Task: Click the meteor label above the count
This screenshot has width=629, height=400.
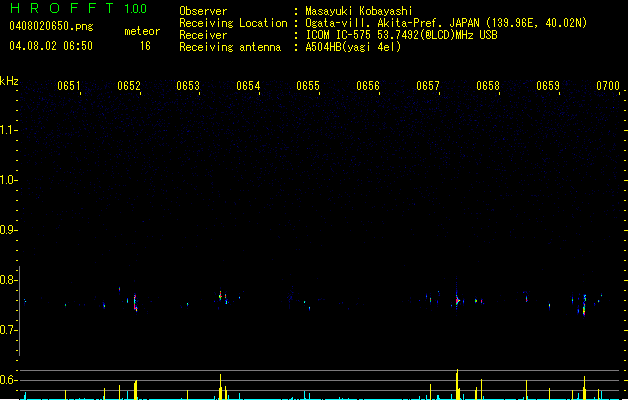Action: click(x=142, y=31)
